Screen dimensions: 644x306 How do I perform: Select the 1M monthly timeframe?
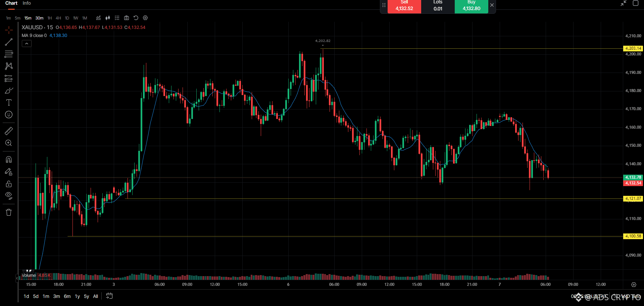(x=85, y=18)
